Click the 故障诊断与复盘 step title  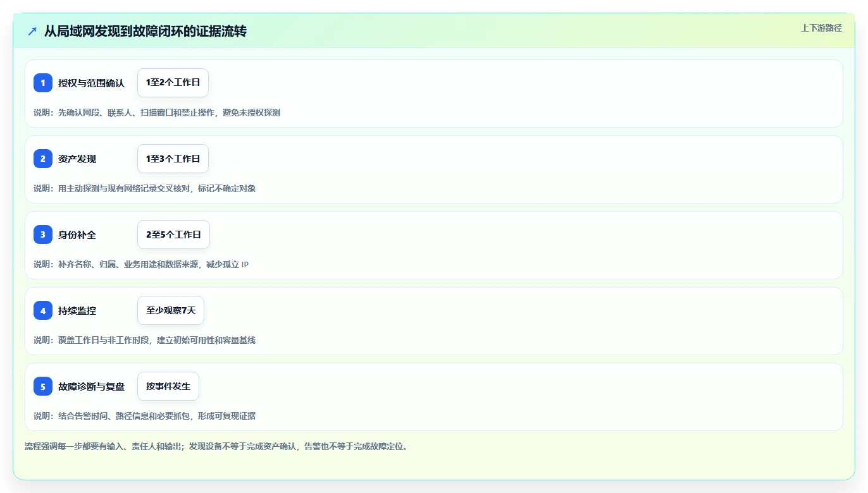(x=91, y=386)
